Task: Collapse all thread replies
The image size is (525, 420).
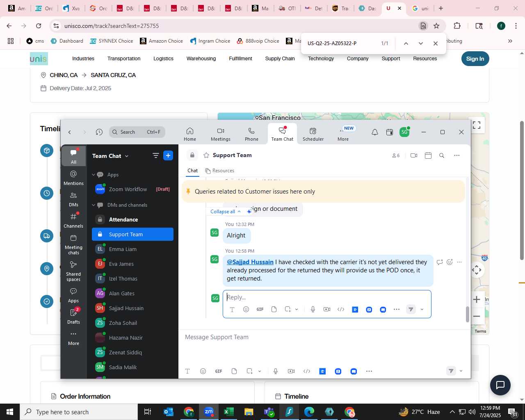Action: tap(226, 212)
